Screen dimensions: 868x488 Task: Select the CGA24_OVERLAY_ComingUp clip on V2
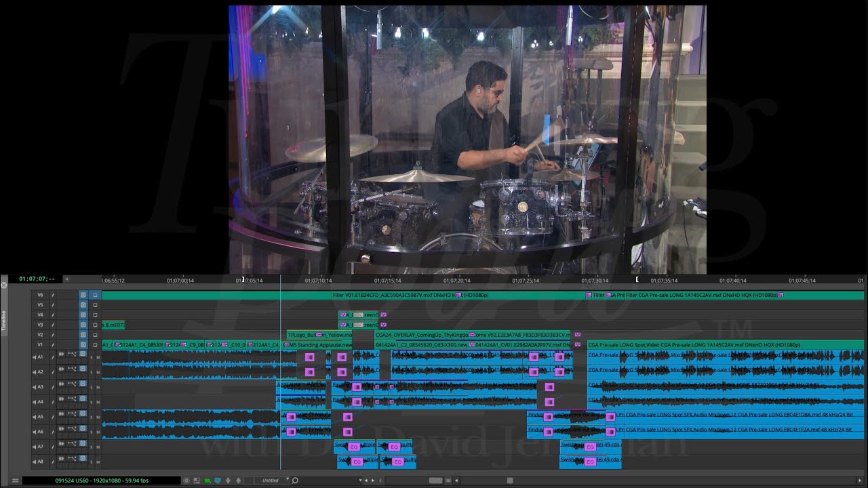473,335
